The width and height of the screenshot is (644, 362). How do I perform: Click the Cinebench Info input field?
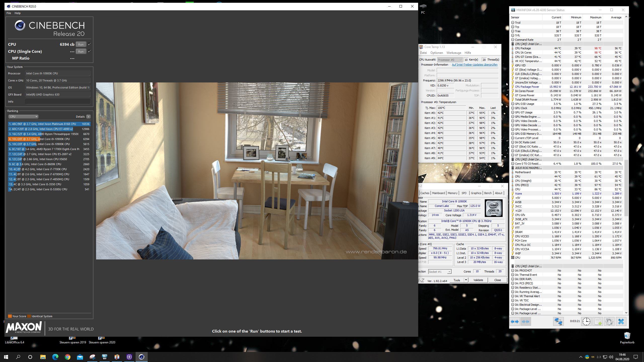pyautogui.click(x=58, y=102)
